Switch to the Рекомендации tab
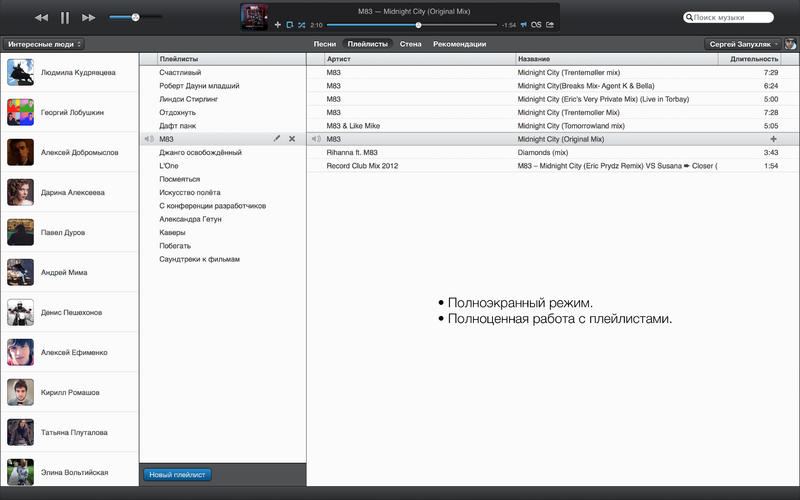This screenshot has height=500, width=800. coord(459,44)
